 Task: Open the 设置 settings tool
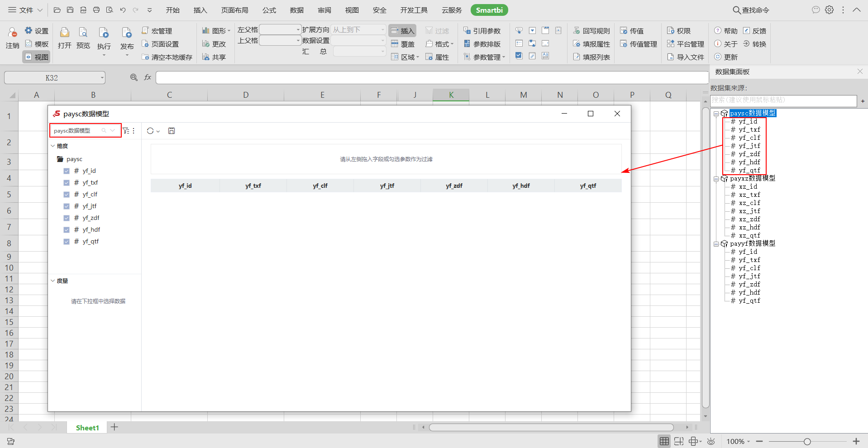point(37,31)
